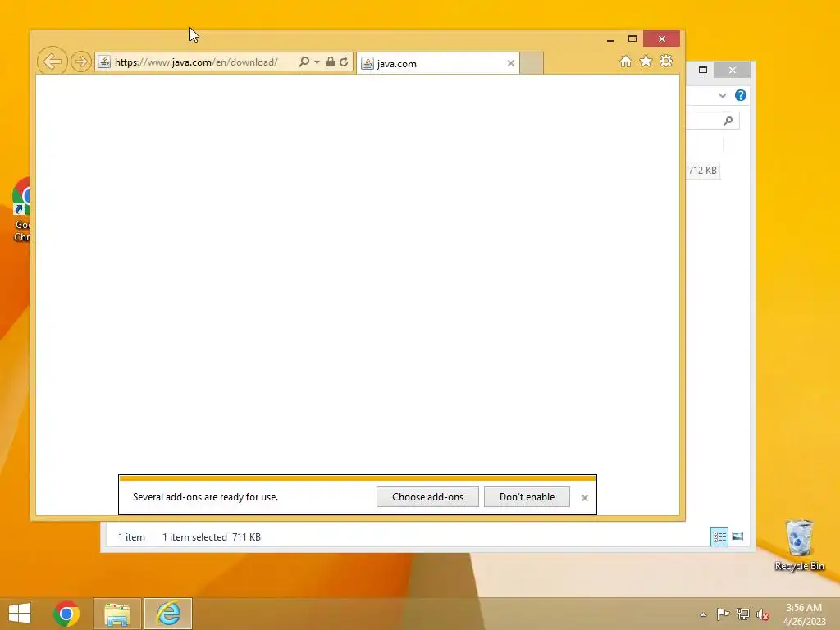
Task: View the security lock icon in address bar
Action: point(331,62)
